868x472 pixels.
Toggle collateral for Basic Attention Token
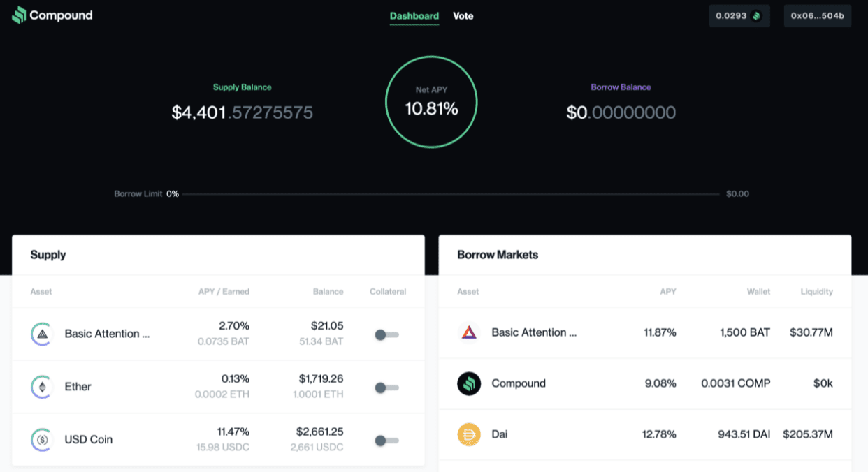[x=386, y=335]
